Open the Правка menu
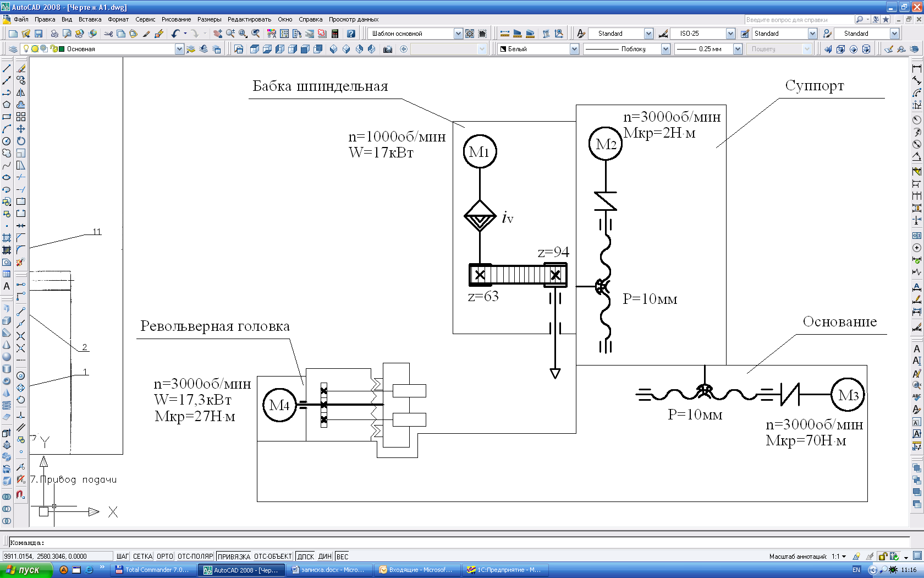The image size is (924, 578). pyautogui.click(x=45, y=19)
